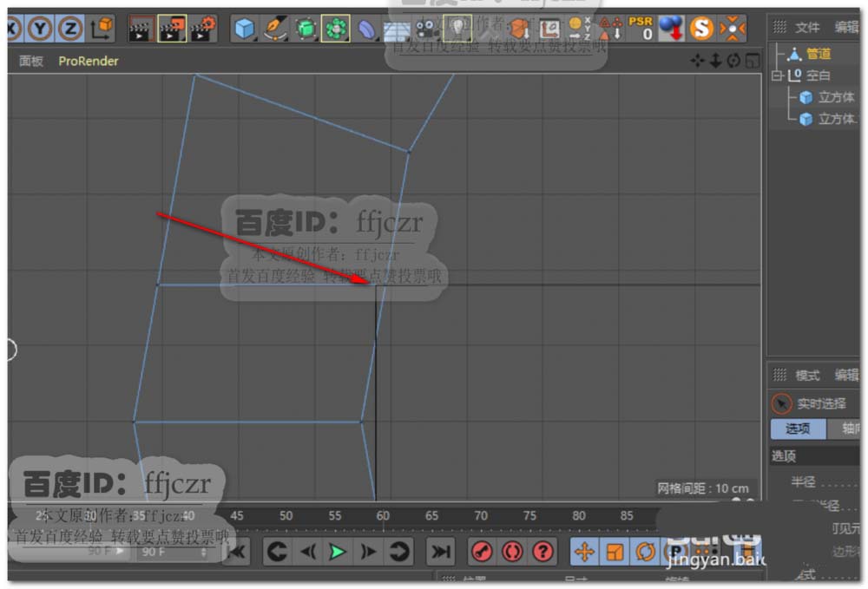The width and height of the screenshot is (868, 589).
Task: Open the Attribute Manager 编辑 menu
Action: 847,376
